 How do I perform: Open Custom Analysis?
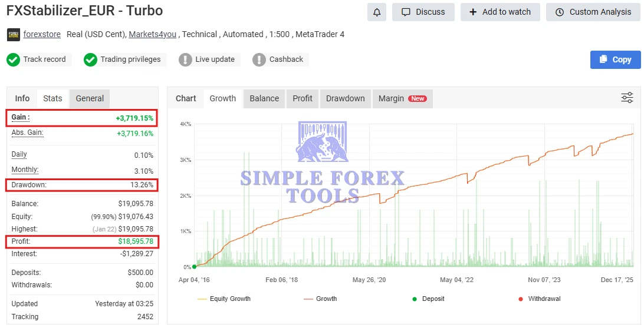(592, 12)
